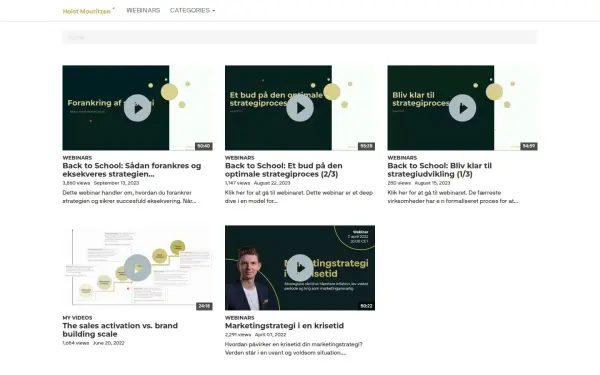
Task: Click the date April 07, 2022
Action: coord(271,334)
